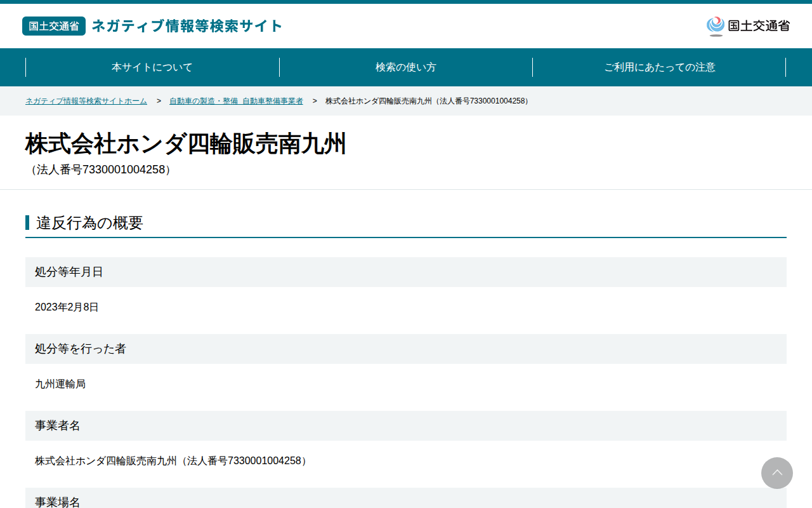
Task: Click the 国土交通省 logo at top right
Action: point(748,26)
